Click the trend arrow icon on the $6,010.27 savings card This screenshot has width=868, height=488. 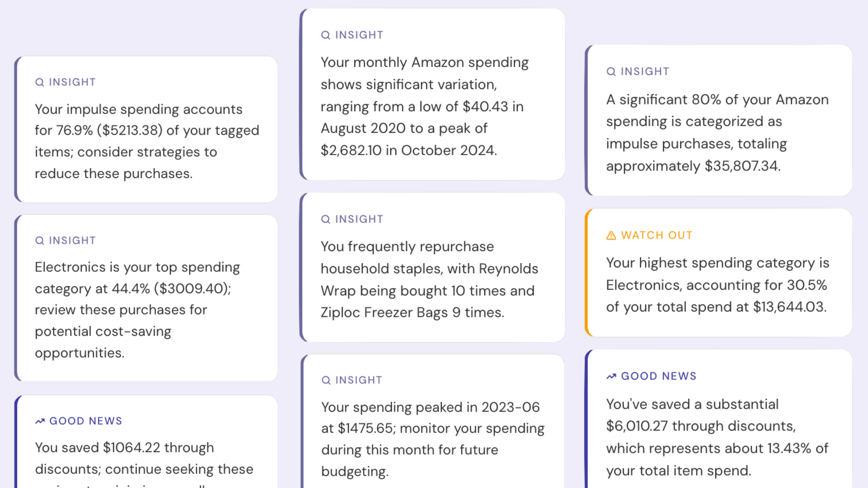pyautogui.click(x=611, y=377)
